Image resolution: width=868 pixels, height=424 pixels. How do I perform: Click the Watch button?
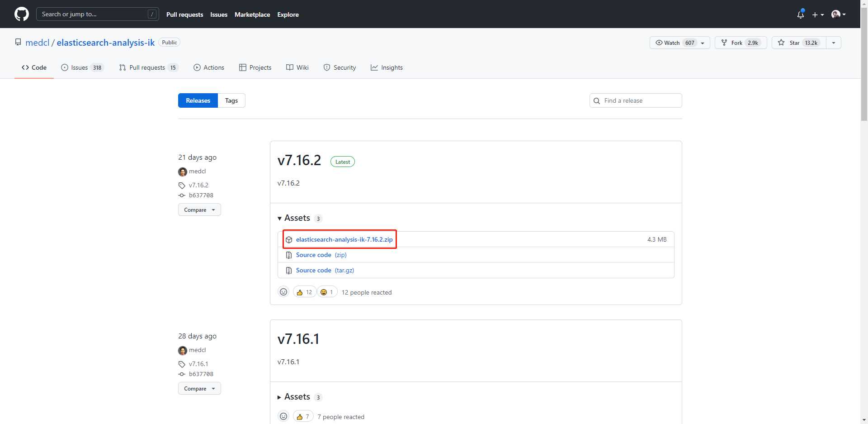coord(679,43)
